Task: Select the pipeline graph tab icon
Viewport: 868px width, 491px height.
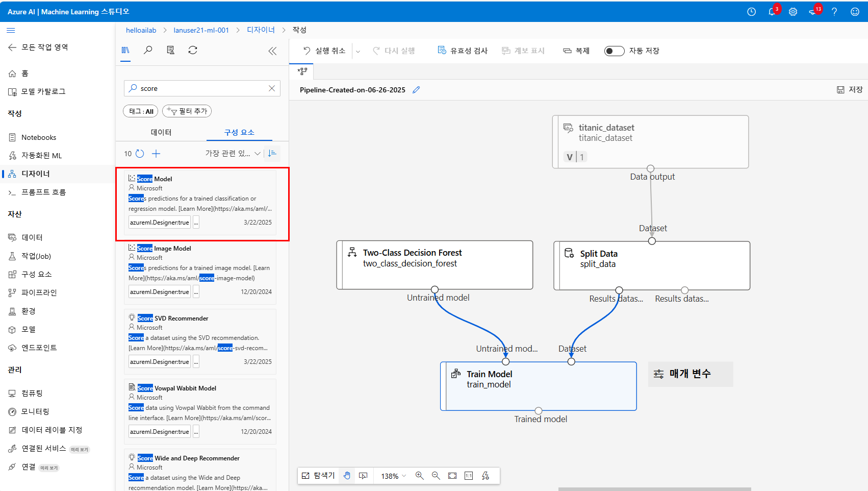Action: tap(302, 71)
